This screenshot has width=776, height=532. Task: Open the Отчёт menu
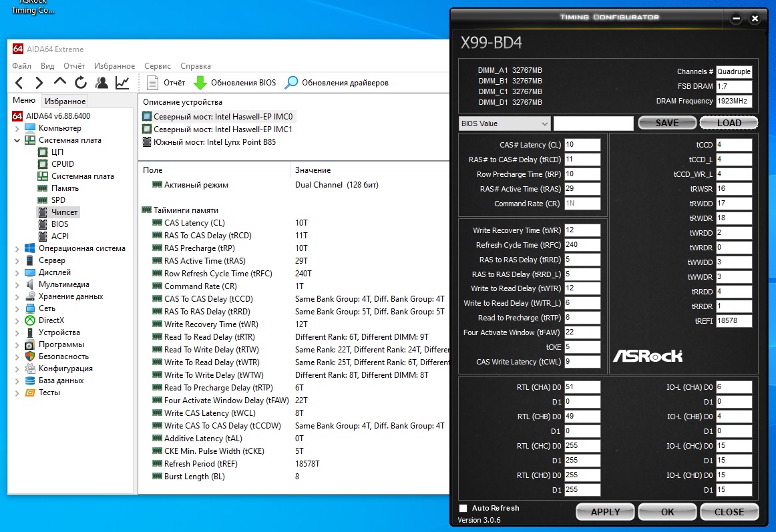[x=74, y=66]
